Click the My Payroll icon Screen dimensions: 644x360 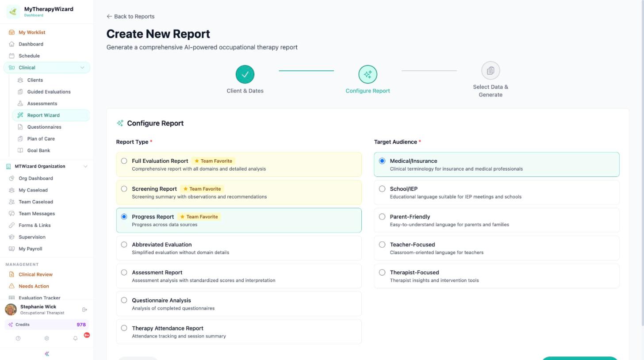[x=12, y=249]
